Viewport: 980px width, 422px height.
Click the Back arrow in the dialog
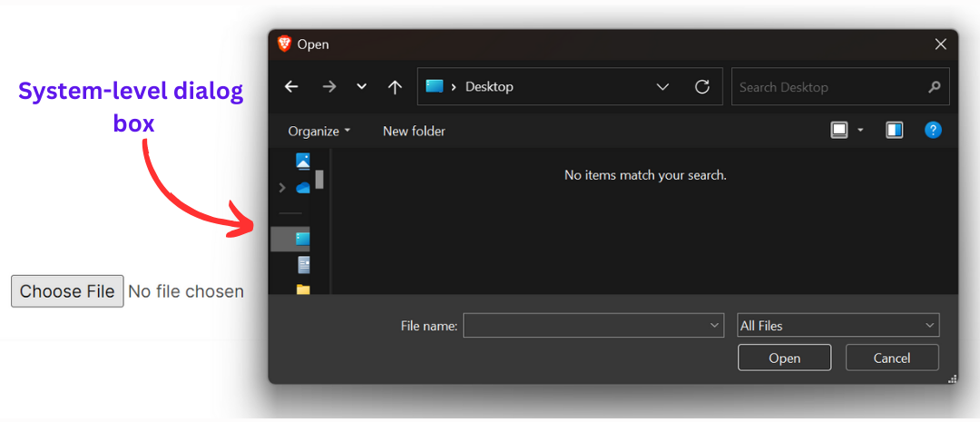(291, 87)
